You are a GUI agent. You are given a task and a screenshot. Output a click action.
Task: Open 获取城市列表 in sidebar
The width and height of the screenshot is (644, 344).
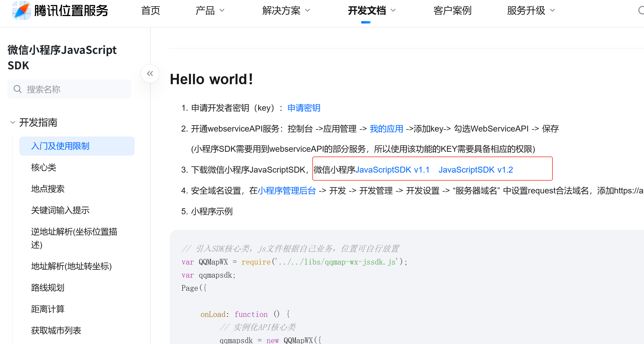[56, 331]
